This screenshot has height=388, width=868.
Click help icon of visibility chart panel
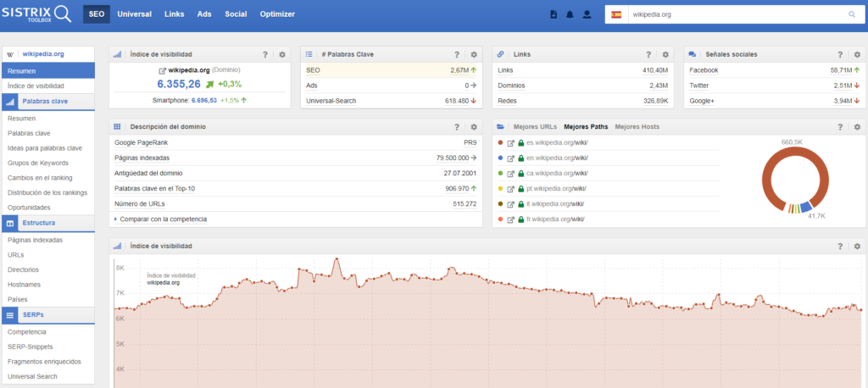[x=840, y=247]
